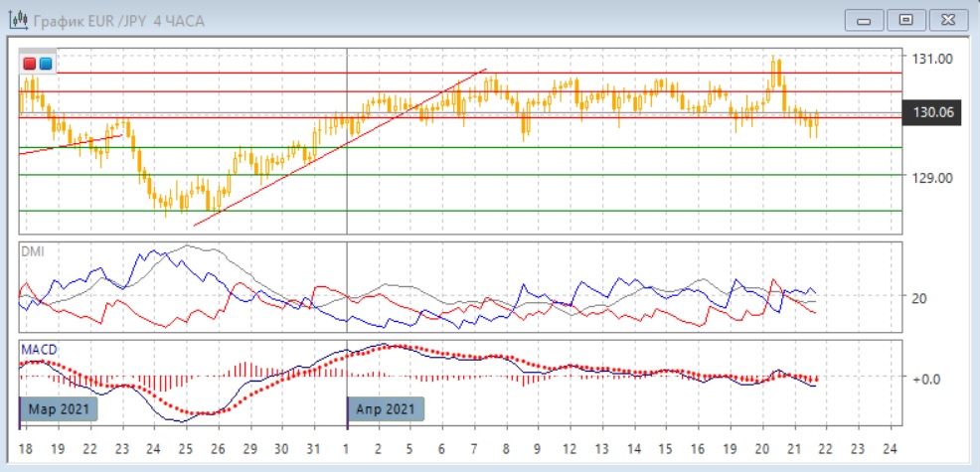Click date 12 on the time axis
Image resolution: width=980 pixels, height=472 pixels.
coord(570,448)
